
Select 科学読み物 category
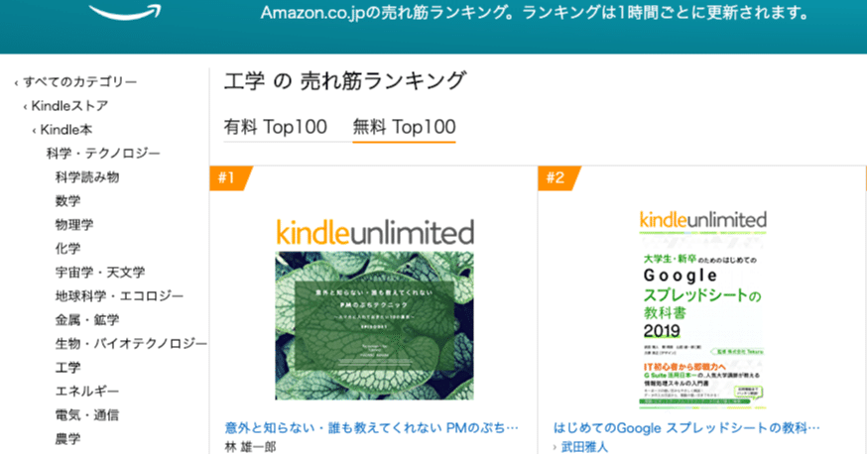[x=87, y=177]
